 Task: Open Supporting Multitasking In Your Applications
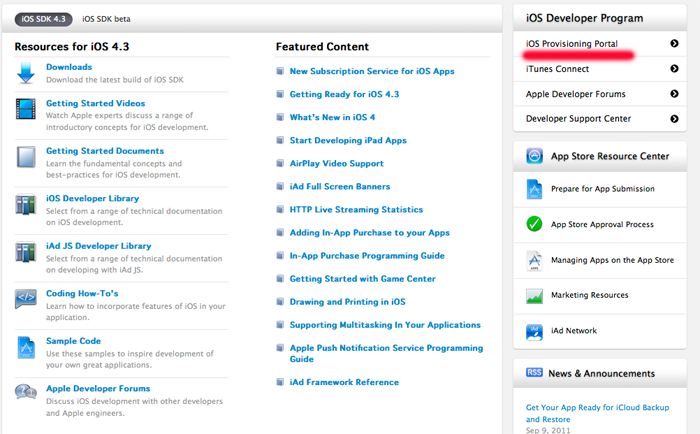point(385,325)
